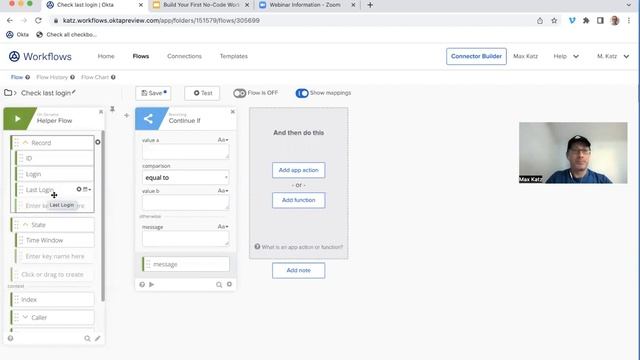Select the Time Window field
640x360 pixels.
tap(55, 240)
